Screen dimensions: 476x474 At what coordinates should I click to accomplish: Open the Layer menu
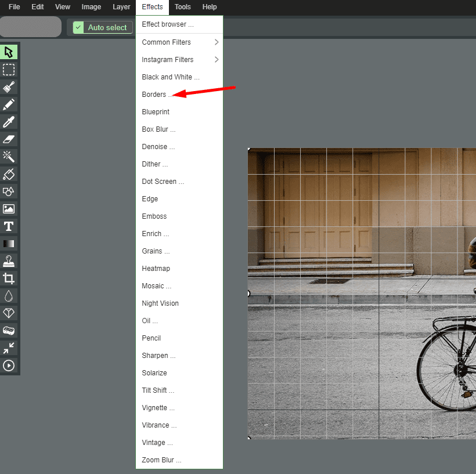click(121, 7)
